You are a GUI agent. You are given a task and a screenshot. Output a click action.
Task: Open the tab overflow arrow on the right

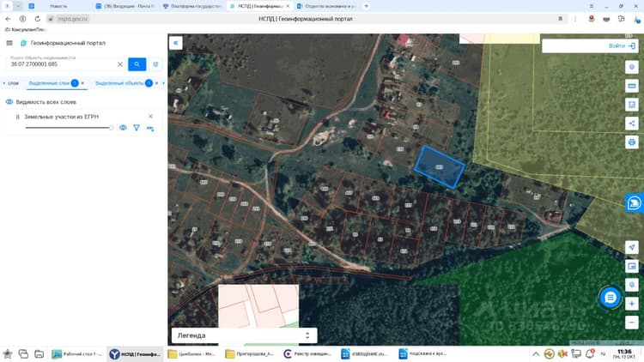coord(163,83)
